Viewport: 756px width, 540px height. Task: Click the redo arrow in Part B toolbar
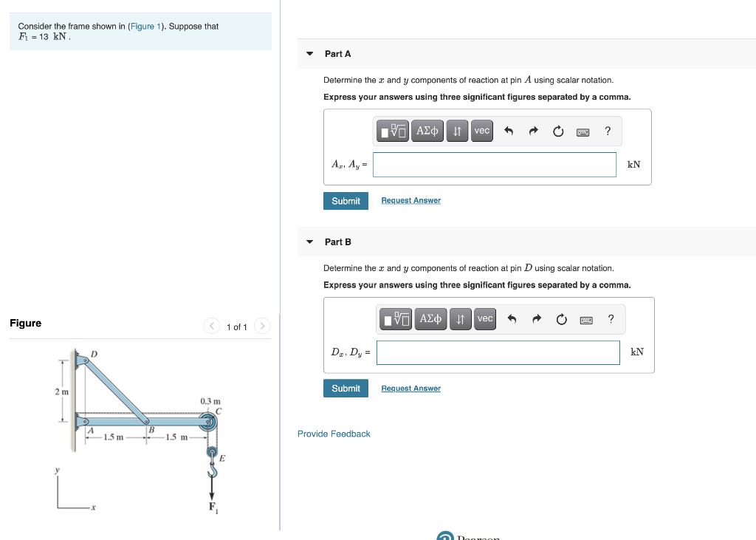coord(536,319)
